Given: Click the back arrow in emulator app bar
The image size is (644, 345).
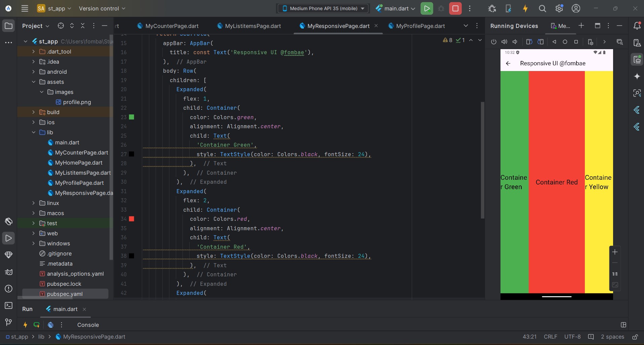Looking at the screenshot, I should 508,63.
